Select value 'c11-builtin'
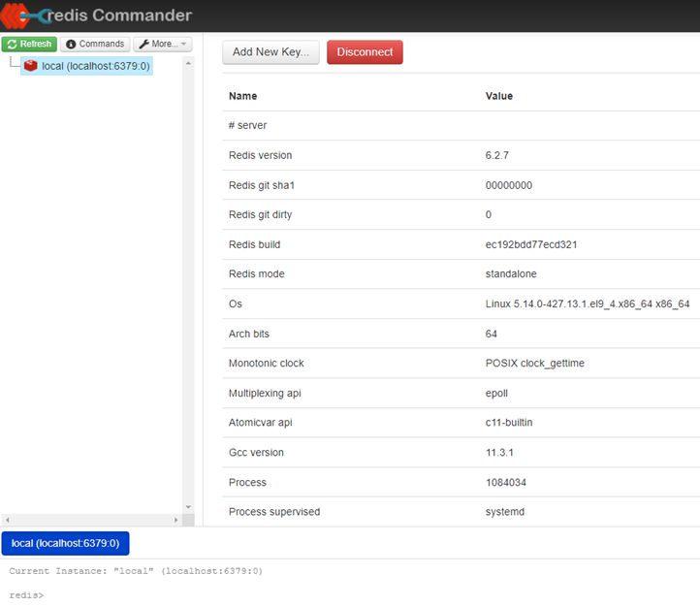Viewport: 700px width, 606px height. pyautogui.click(x=509, y=423)
